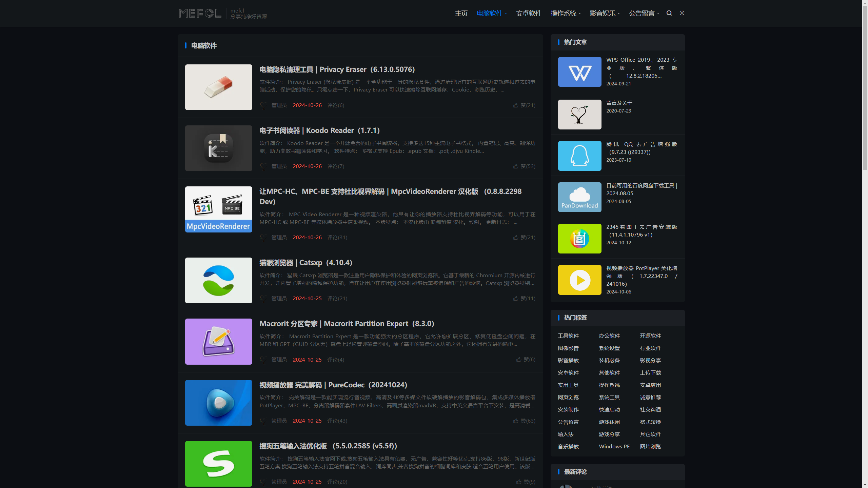Open WPS Office 2019、2023 专业版 article
The width and height of the screenshot is (868, 488).
(642, 68)
